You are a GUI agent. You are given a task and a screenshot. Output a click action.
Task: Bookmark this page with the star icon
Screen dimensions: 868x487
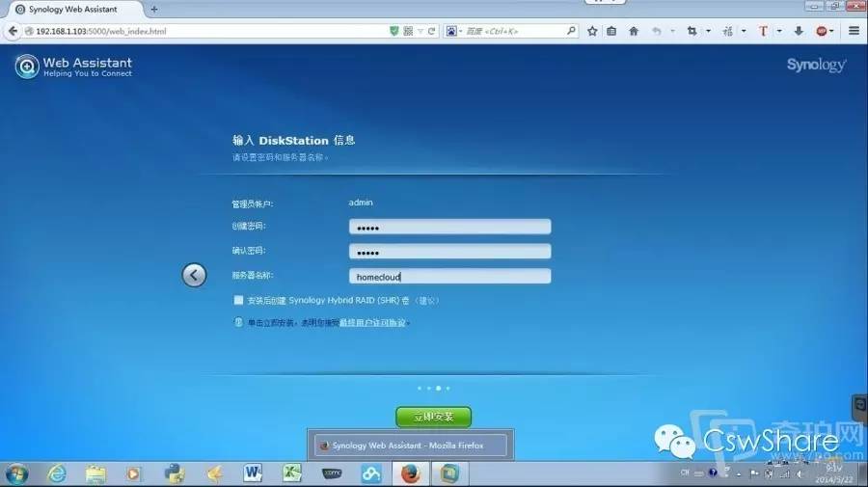pyautogui.click(x=592, y=31)
